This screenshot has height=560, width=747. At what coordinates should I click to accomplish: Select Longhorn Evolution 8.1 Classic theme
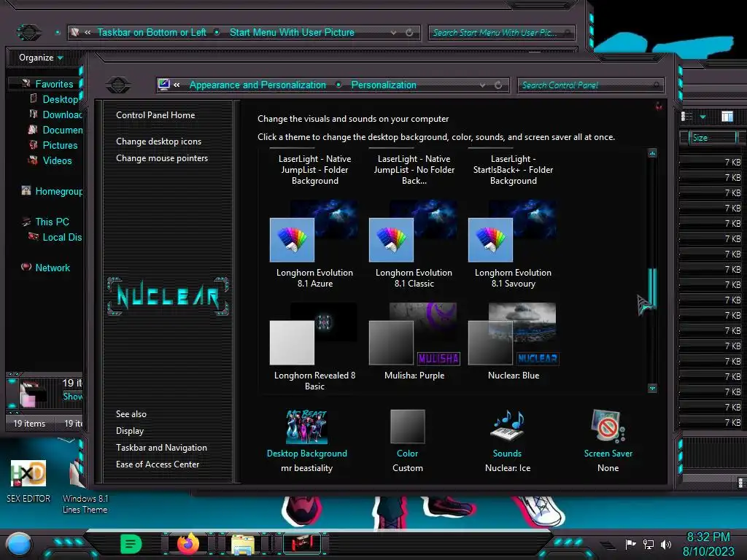[414, 244]
